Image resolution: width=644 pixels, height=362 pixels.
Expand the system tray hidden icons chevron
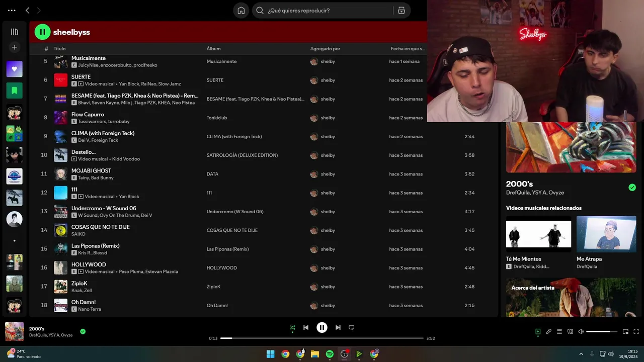[x=581, y=354]
